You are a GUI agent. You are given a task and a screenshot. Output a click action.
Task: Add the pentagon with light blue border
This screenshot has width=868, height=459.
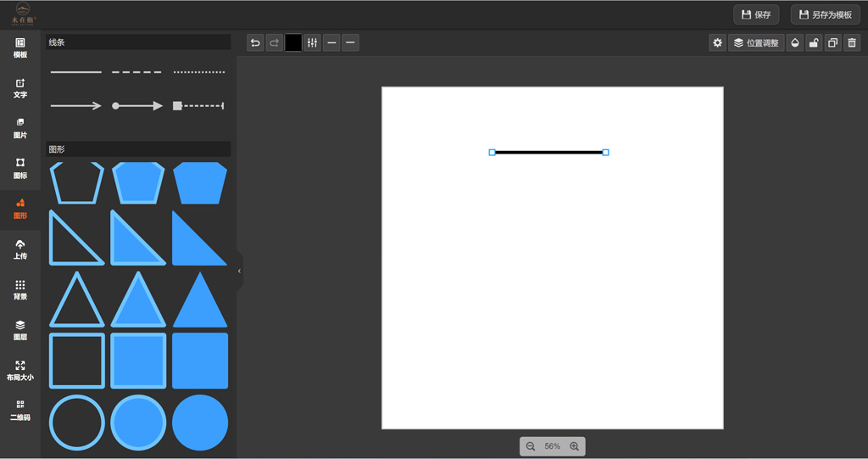click(138, 183)
